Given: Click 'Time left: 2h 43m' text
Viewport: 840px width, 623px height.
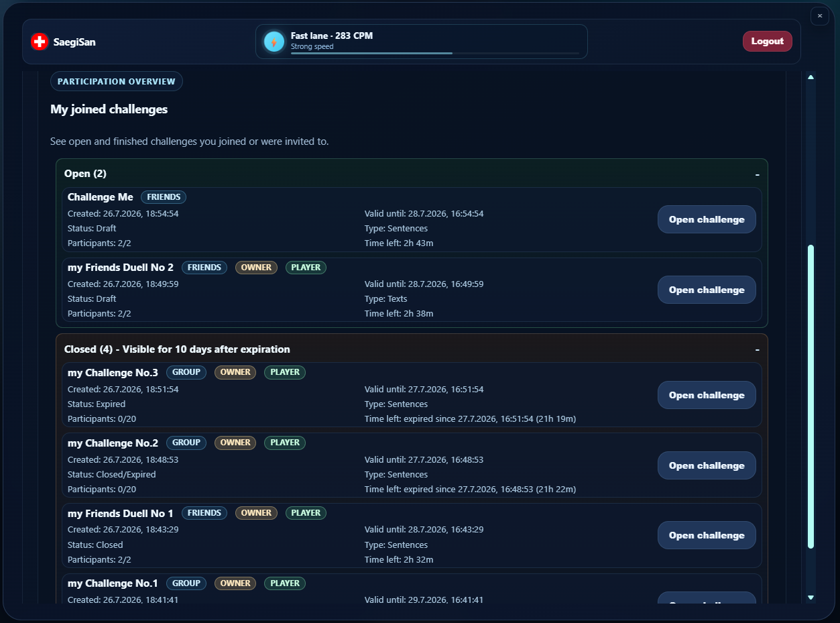Looking at the screenshot, I should pyautogui.click(x=399, y=243).
